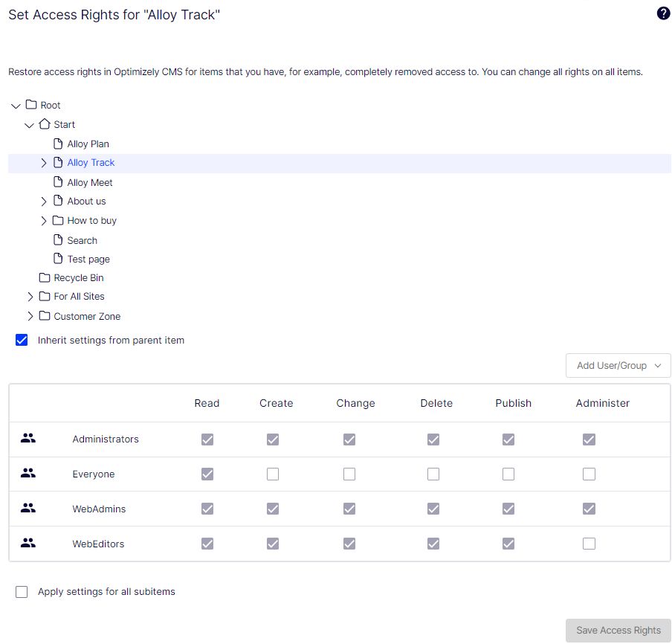Click the group icon beside Administrators

click(x=28, y=439)
